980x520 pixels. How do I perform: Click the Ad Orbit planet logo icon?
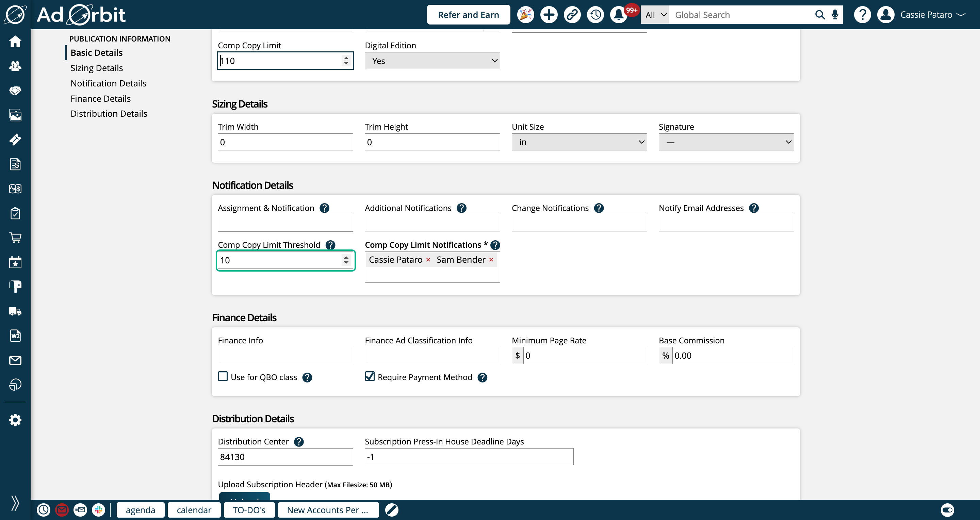[x=15, y=14]
